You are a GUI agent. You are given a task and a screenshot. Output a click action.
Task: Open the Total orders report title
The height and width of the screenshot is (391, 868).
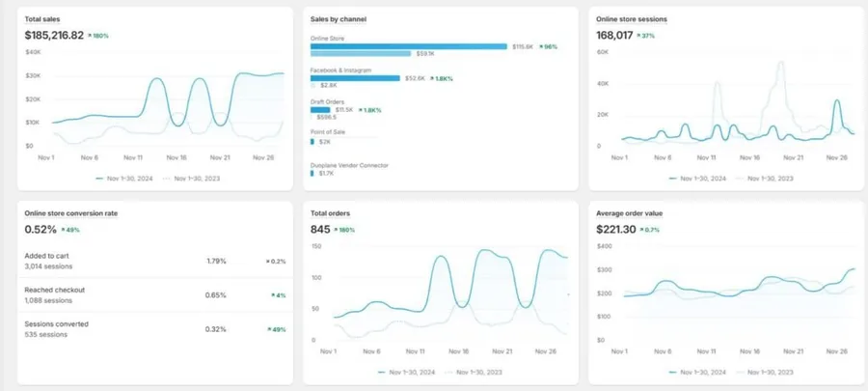pyautogui.click(x=330, y=213)
